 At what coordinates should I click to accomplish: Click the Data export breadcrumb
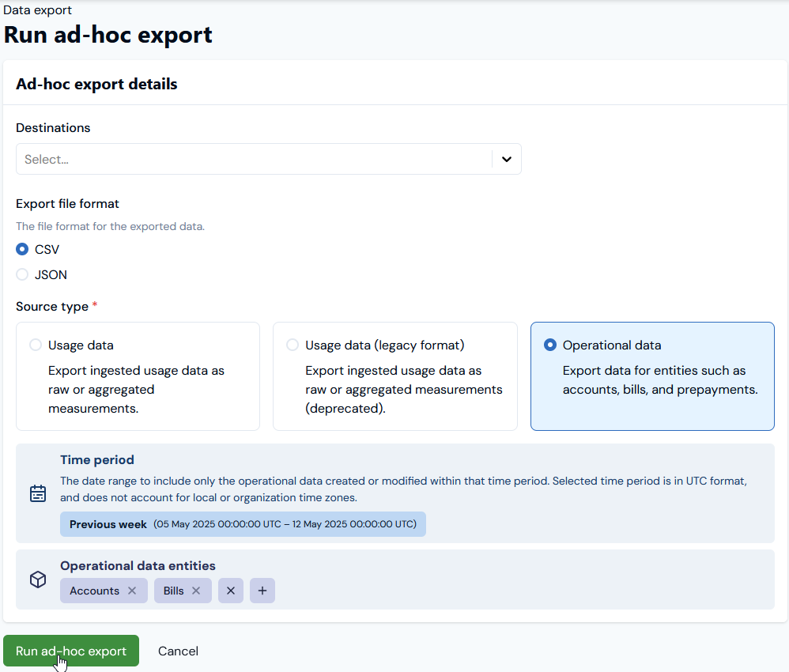(37, 10)
